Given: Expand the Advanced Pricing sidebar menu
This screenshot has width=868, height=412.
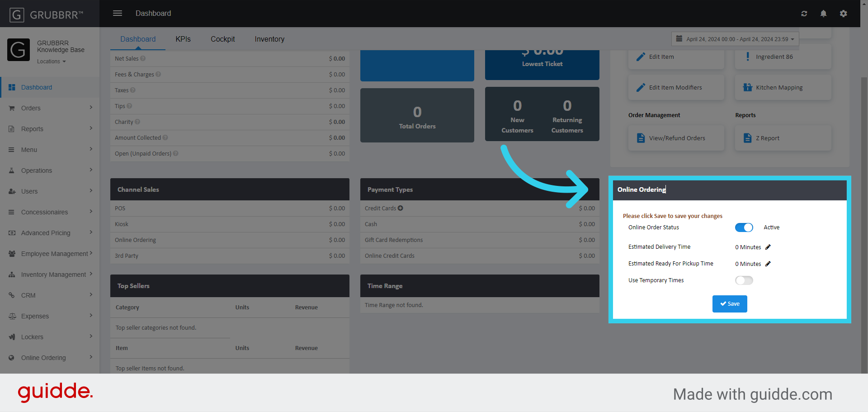Looking at the screenshot, I should tap(50, 233).
